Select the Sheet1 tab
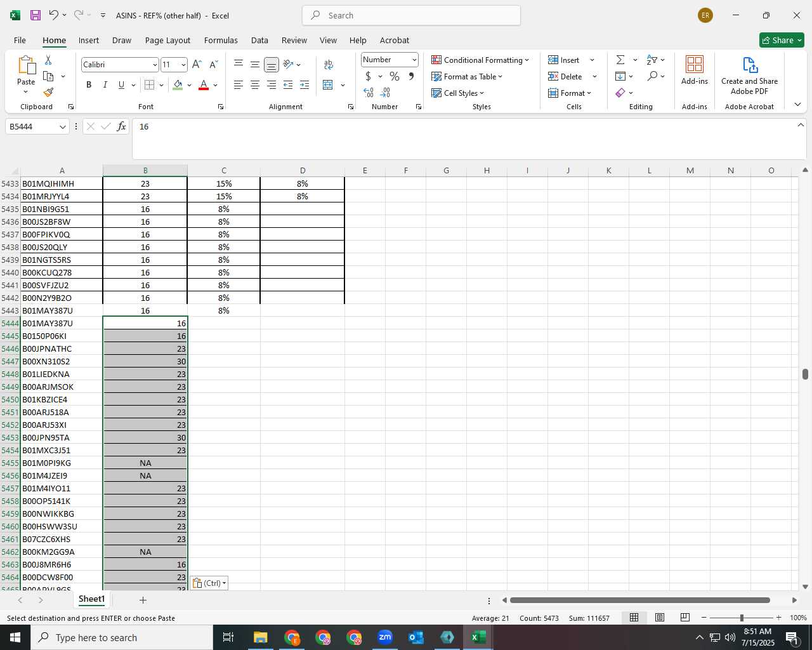The image size is (812, 650). (x=91, y=599)
